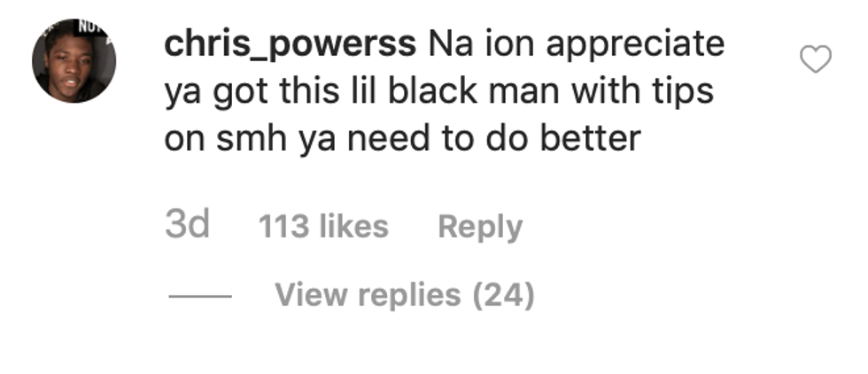Screen dimensions: 868x374
Task: Reply to chris_powerss comment
Action: [x=480, y=227]
